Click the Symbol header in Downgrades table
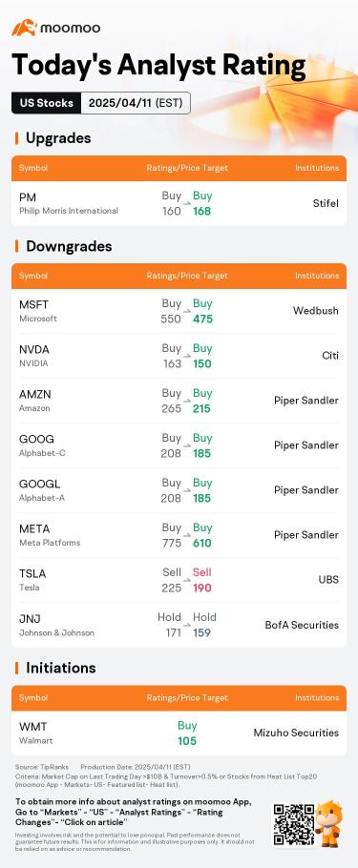The width and height of the screenshot is (358, 868). (x=33, y=276)
